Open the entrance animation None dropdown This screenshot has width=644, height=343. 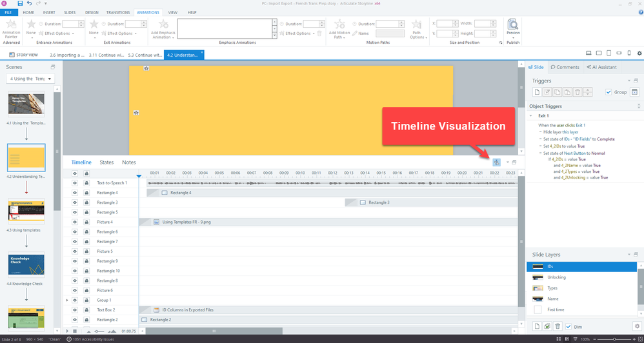point(31,28)
